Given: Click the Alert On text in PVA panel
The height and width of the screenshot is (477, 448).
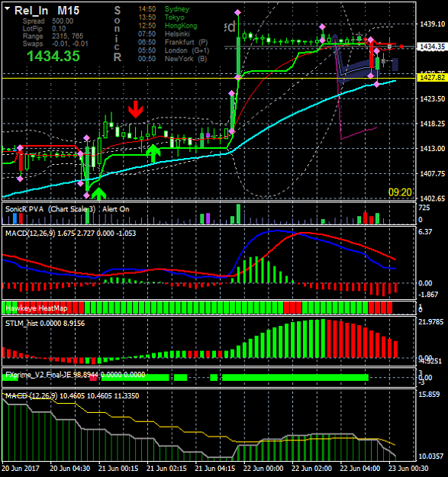Looking at the screenshot, I should [x=115, y=209].
